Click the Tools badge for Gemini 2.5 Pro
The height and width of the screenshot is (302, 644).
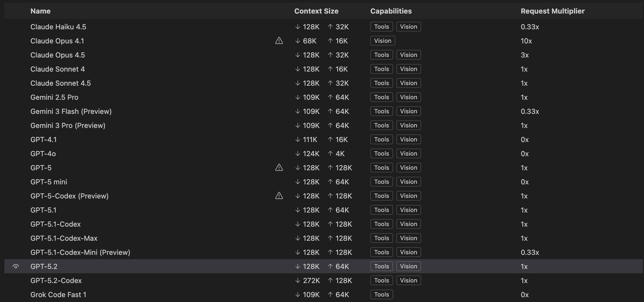coord(381,97)
